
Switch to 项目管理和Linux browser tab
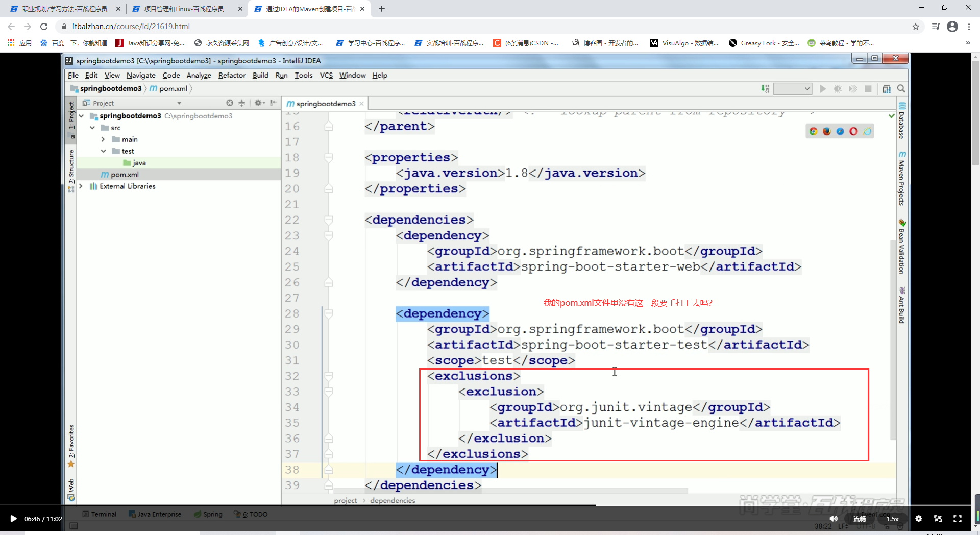[x=184, y=9]
